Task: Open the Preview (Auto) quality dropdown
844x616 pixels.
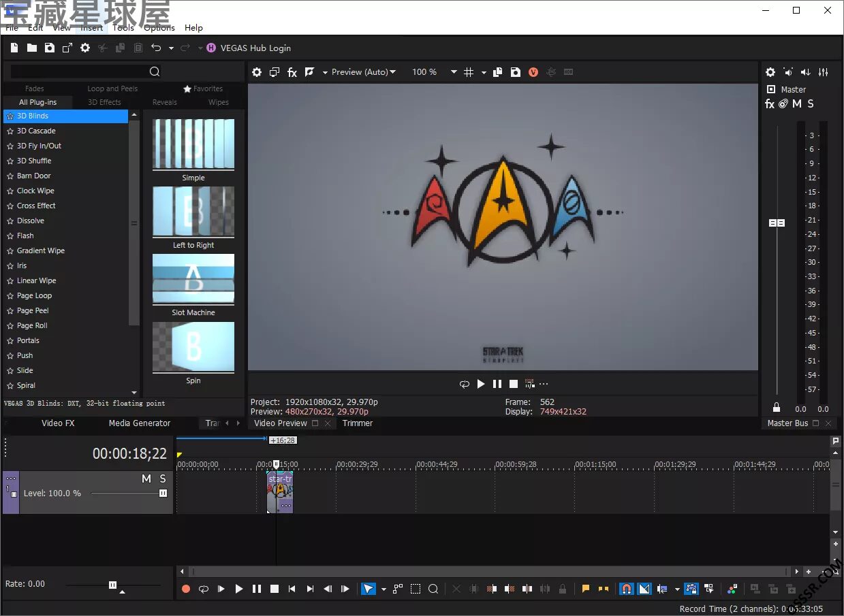Action: point(364,72)
